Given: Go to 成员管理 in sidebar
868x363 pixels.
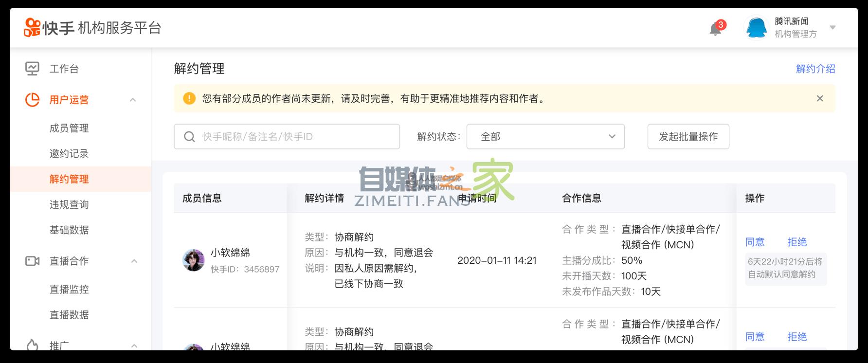Looking at the screenshot, I should [69, 128].
